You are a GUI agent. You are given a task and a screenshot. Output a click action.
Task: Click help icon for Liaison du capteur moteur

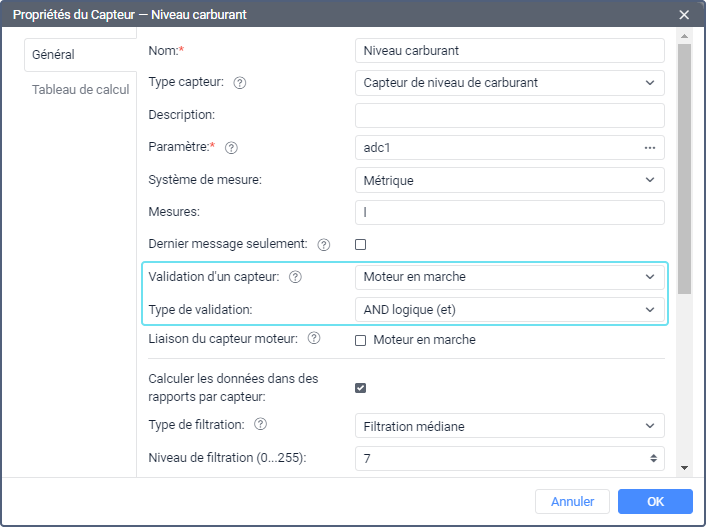click(x=314, y=339)
